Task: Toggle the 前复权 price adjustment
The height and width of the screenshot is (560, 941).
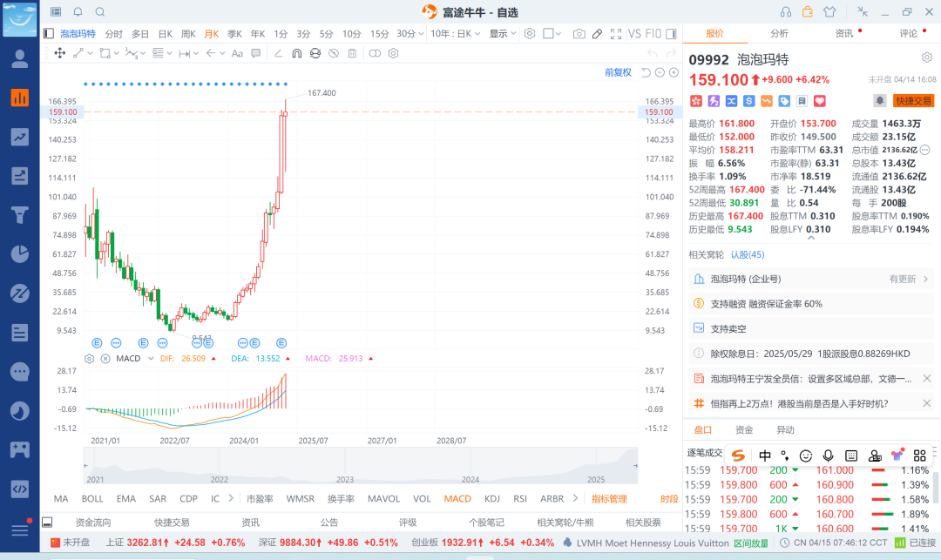Action: 618,72
